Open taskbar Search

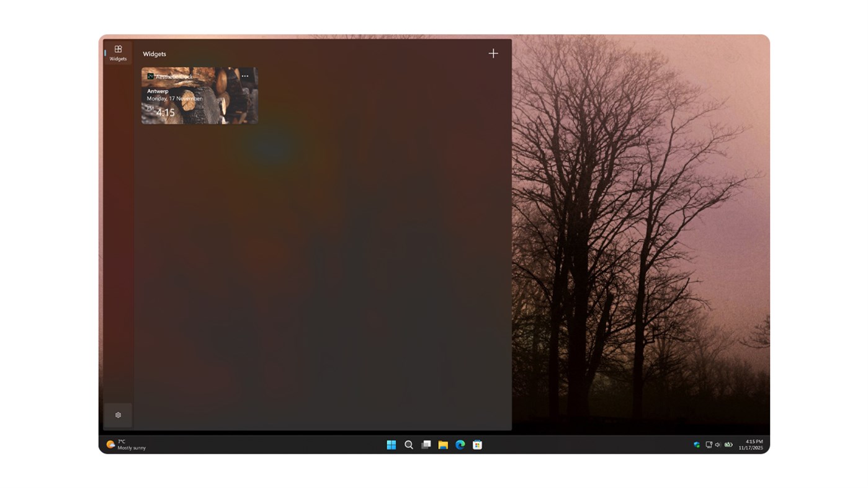click(409, 445)
